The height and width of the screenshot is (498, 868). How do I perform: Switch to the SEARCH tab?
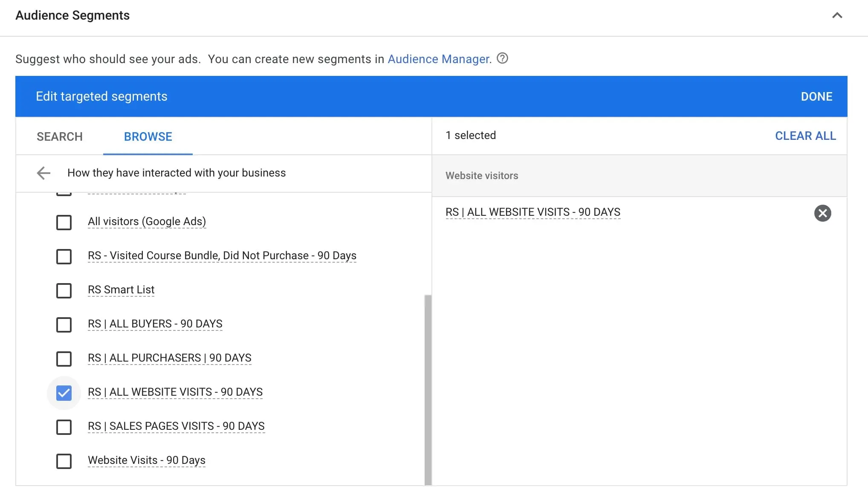(60, 137)
